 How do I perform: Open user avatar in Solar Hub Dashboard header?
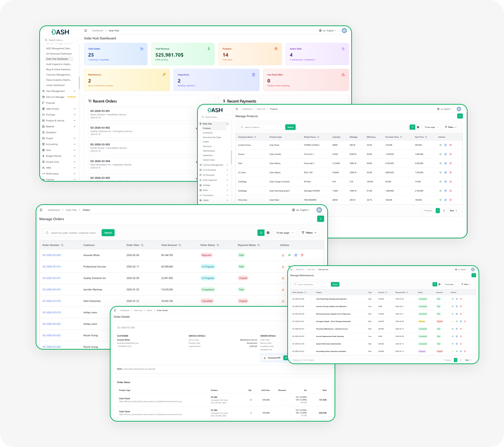coord(344,31)
